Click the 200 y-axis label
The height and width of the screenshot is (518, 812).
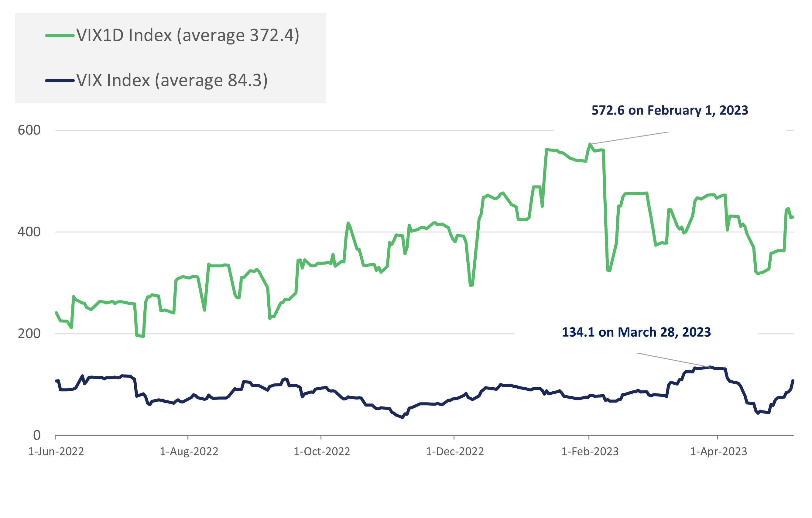[x=29, y=334]
